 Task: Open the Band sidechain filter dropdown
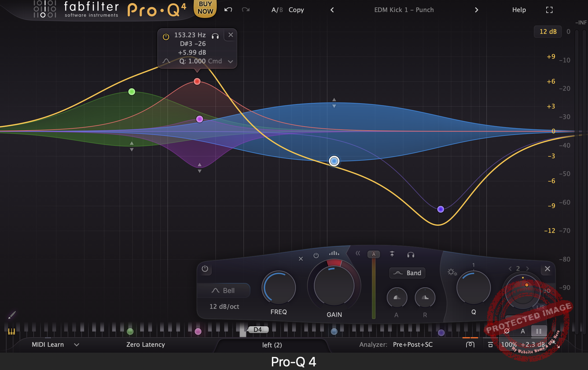(x=407, y=273)
